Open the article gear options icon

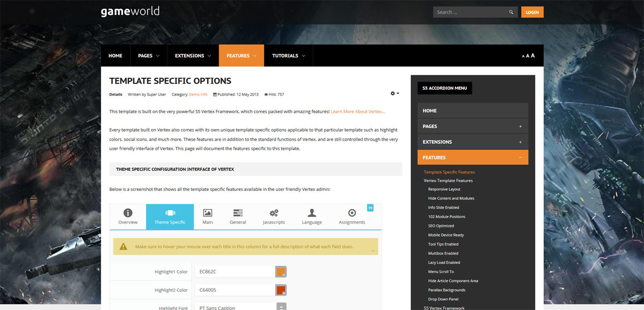(x=394, y=93)
